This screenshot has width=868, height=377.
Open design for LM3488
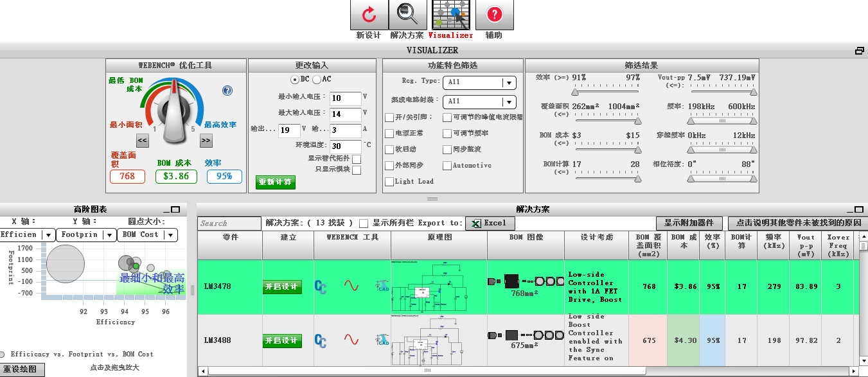(282, 340)
